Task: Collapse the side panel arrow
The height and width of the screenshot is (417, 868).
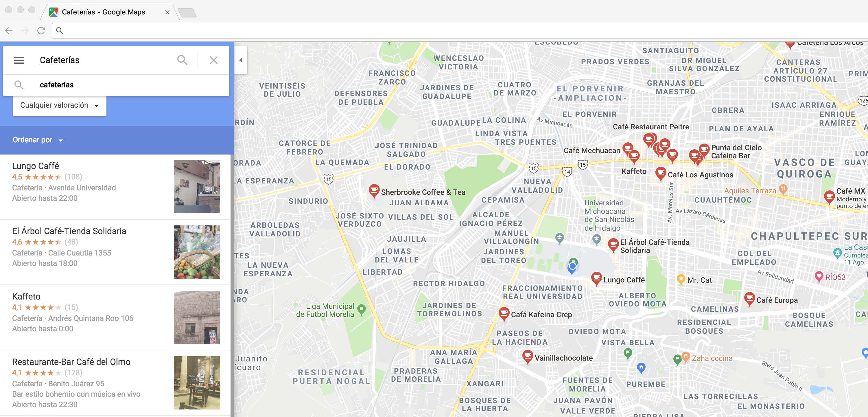Action: point(241,60)
